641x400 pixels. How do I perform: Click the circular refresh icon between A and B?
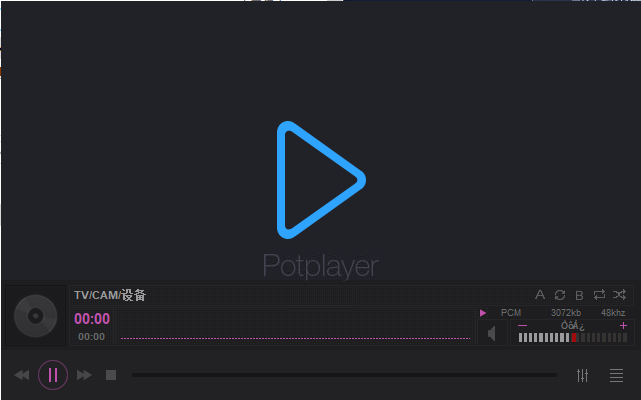[560, 295]
